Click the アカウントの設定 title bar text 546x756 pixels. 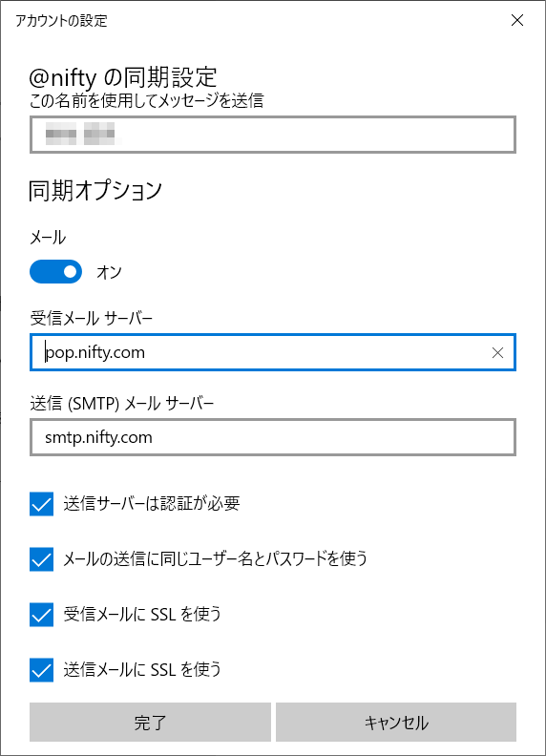coord(61,21)
